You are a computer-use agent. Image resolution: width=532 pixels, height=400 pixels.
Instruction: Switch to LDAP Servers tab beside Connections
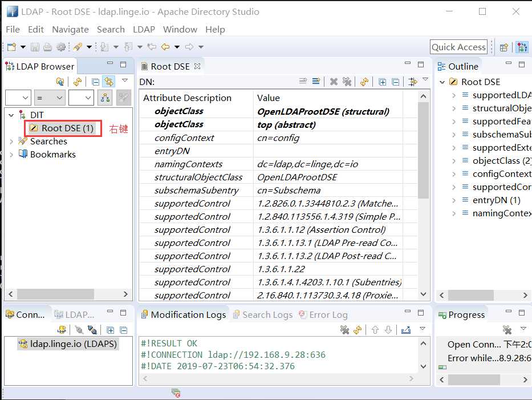coord(74,315)
